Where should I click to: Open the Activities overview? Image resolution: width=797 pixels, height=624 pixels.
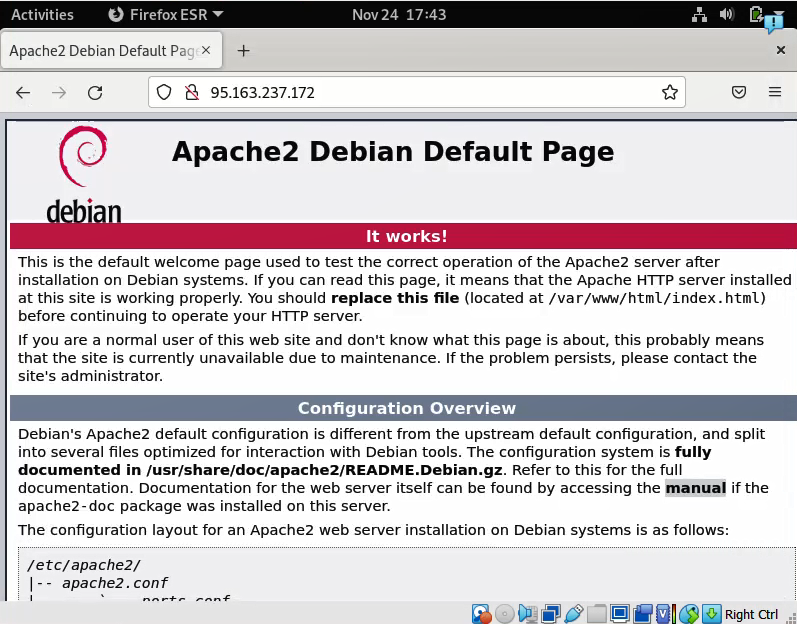[x=42, y=14]
